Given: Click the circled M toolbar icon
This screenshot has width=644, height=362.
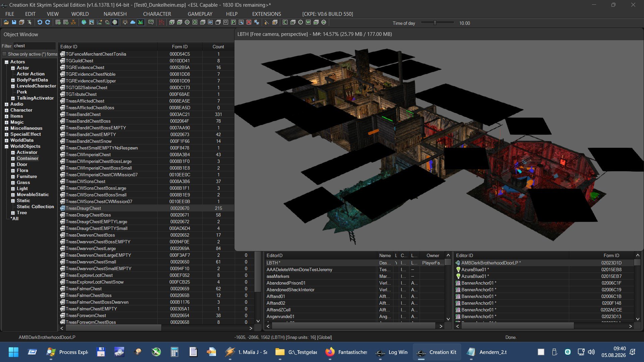Looking at the screenshot, I should [187, 22].
